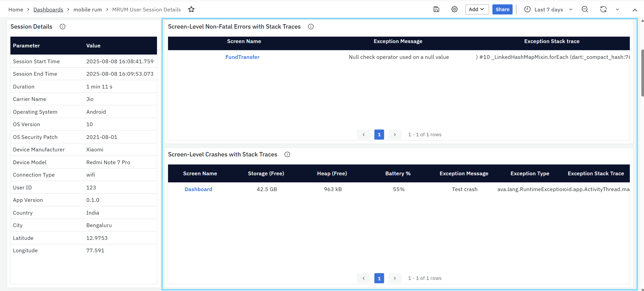Go to next page in Non-Fatal Errors table
The image size is (644, 291).
pos(395,135)
